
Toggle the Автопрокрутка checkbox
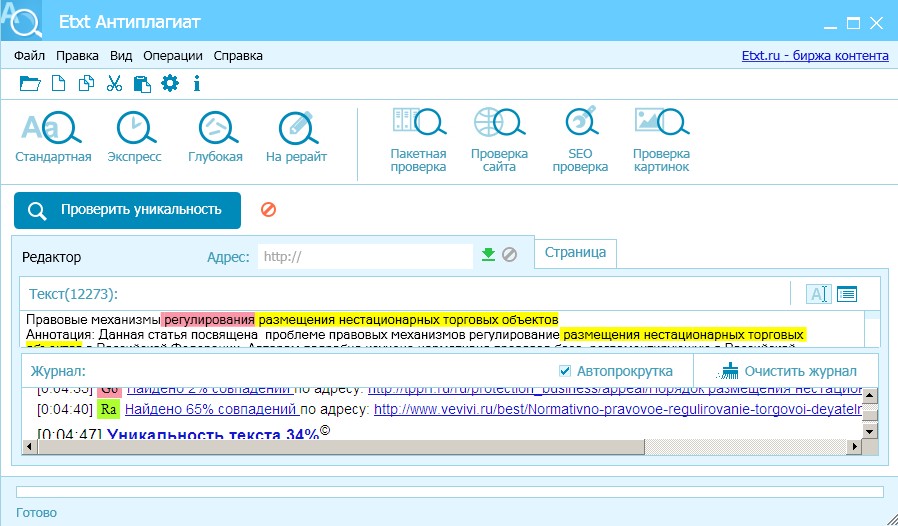(x=565, y=371)
